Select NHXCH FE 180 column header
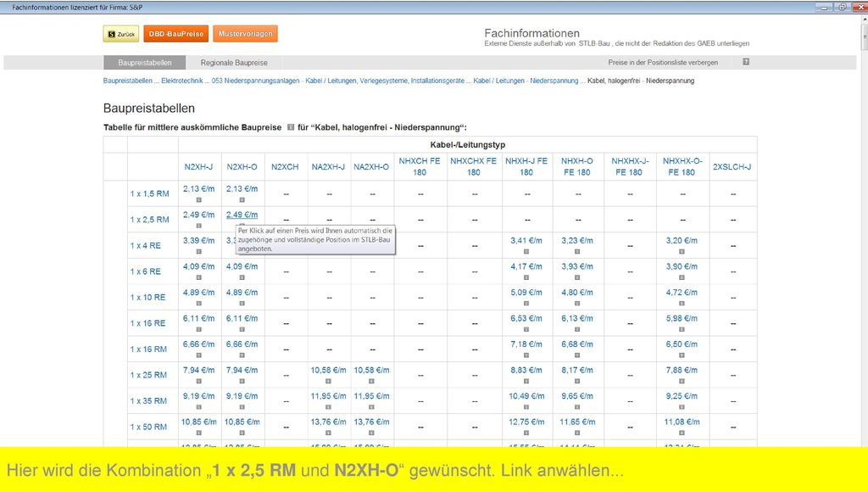Viewport: 868px width, 492px height. click(420, 167)
